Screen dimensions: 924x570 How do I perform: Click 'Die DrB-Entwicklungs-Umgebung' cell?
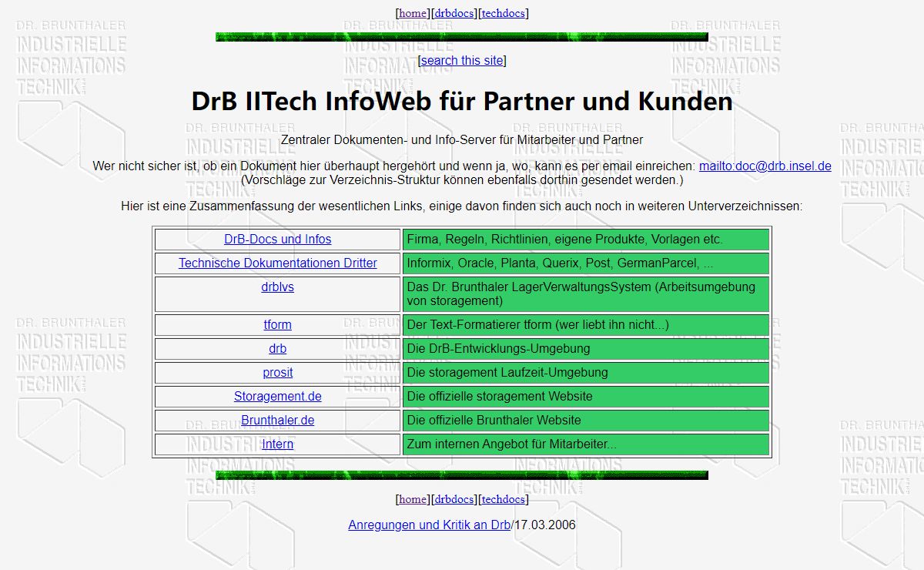coord(586,349)
